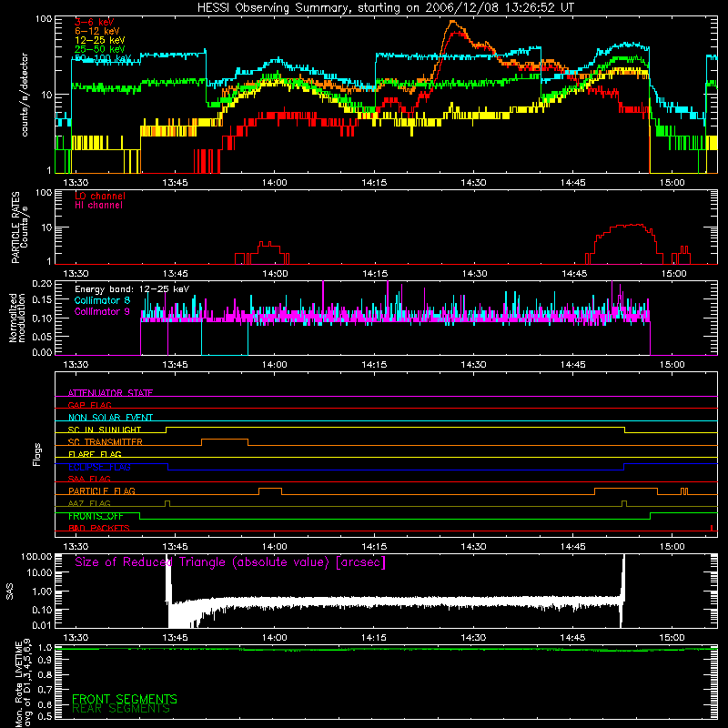Click the ATTENUATOR STATE flag label
This screenshot has width=728, height=728.
110,393
